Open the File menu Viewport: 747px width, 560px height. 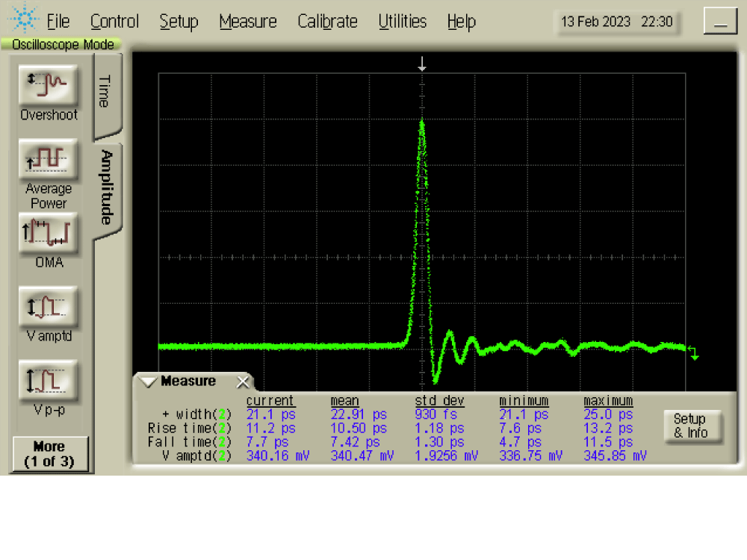(58, 22)
